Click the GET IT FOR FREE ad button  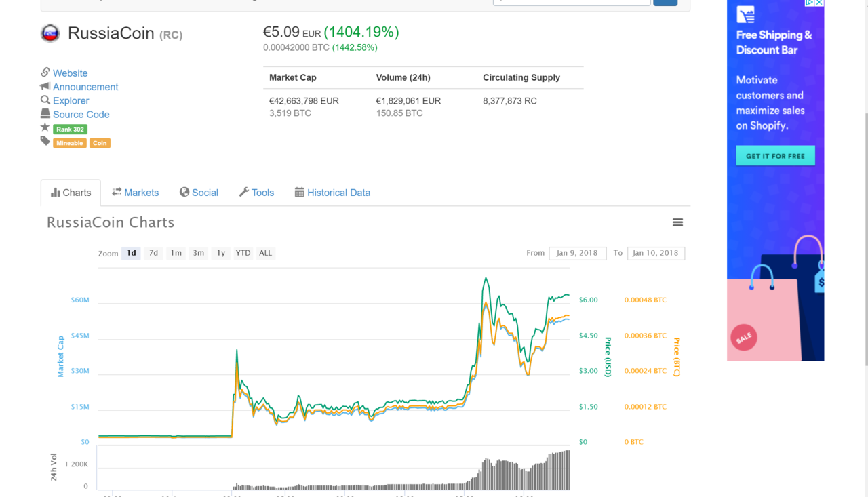[775, 156]
